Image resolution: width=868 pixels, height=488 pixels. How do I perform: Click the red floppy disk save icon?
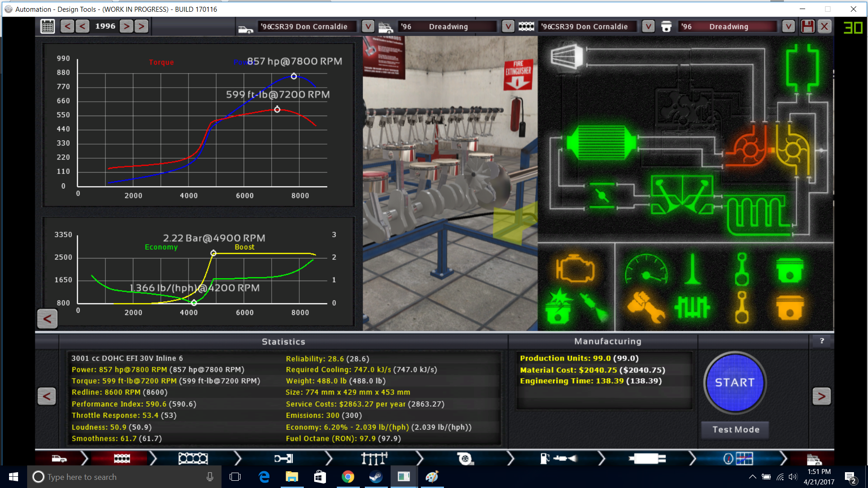807,26
